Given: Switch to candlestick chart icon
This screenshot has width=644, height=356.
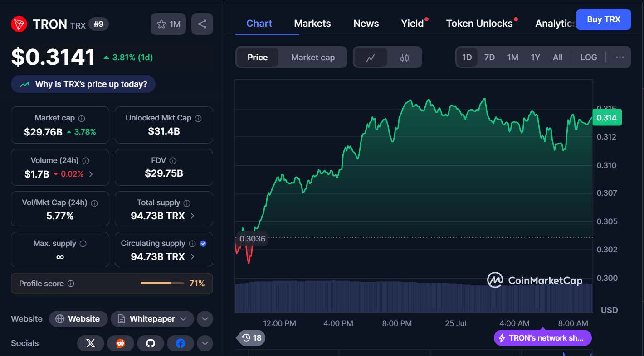Looking at the screenshot, I should [405, 58].
